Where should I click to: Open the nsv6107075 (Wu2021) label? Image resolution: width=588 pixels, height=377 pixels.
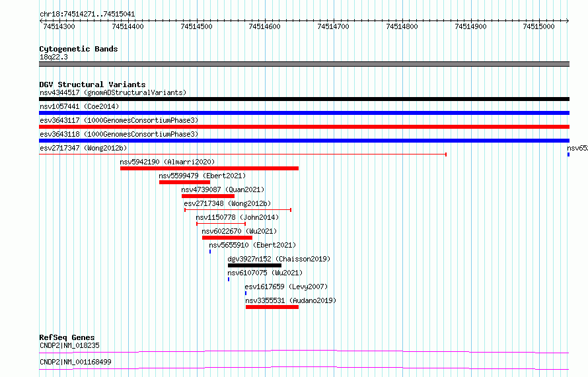coord(265,273)
